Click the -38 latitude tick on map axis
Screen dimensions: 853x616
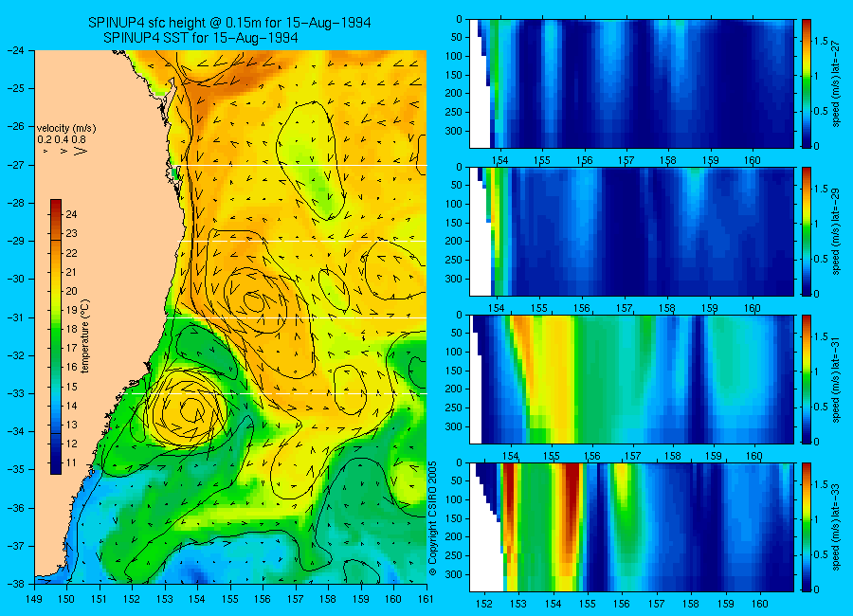(17, 584)
